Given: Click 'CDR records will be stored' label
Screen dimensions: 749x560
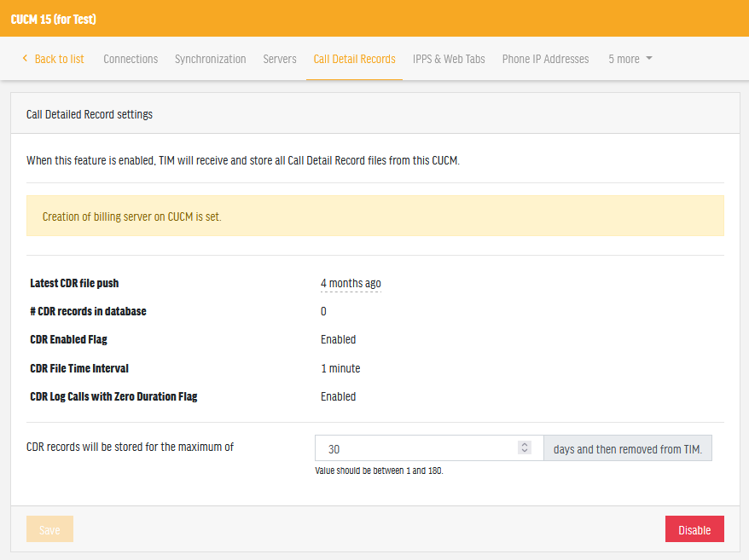Looking at the screenshot, I should (130, 447).
